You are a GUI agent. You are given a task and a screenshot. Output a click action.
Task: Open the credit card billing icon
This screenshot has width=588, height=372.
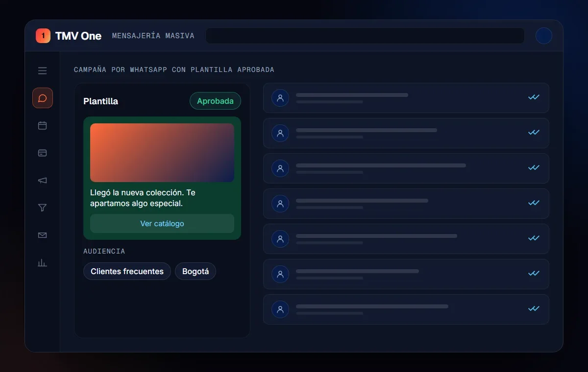pos(43,153)
